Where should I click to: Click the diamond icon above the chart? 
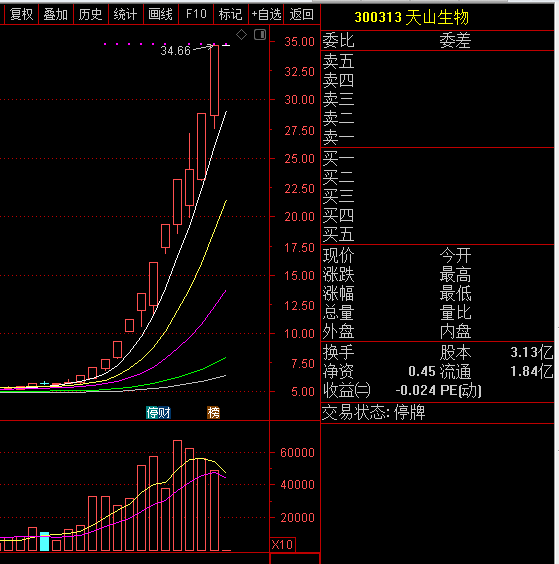click(x=241, y=35)
